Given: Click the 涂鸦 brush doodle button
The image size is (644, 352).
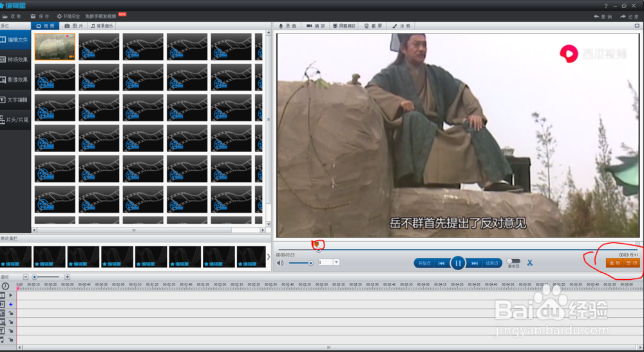Looking at the screenshot, I should pyautogui.click(x=401, y=26).
